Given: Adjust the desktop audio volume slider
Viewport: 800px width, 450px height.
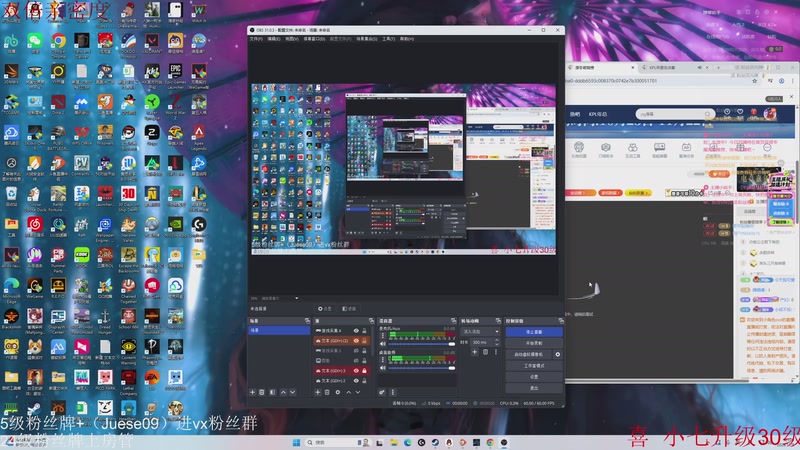Looking at the screenshot, I should click(421, 368).
